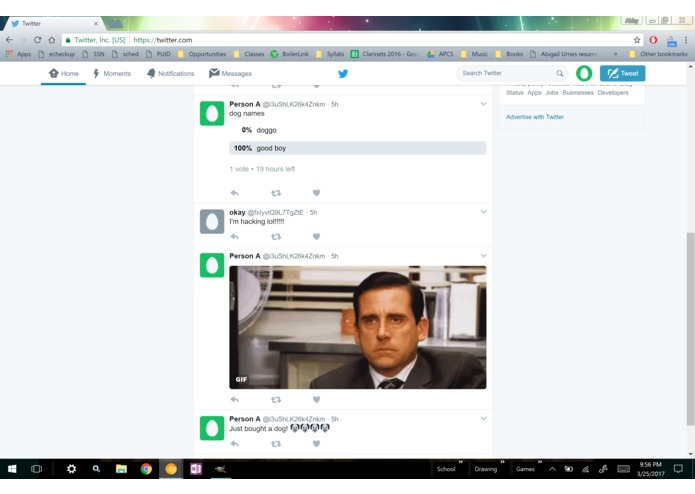Click the twitter.com address bar

[352, 40]
